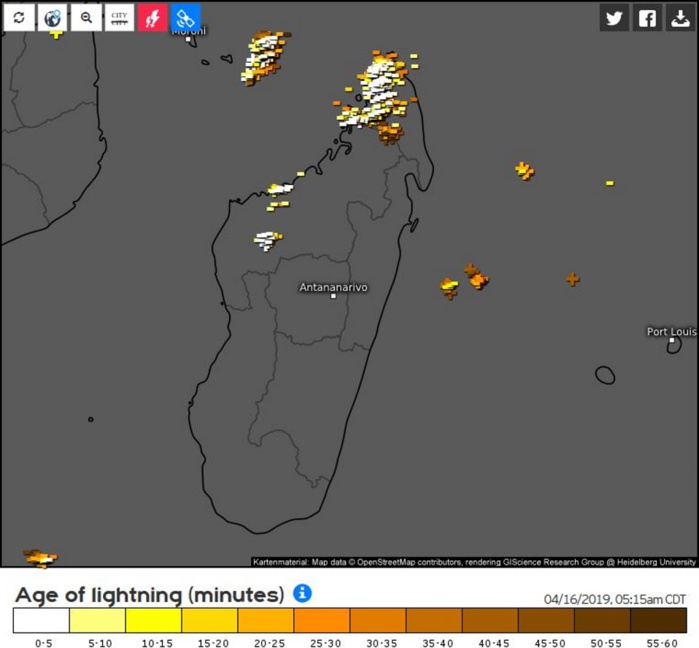Click the 10-15 minutes yellow legend swatch
Screen dimensions: 699x648
pyautogui.click(x=153, y=621)
